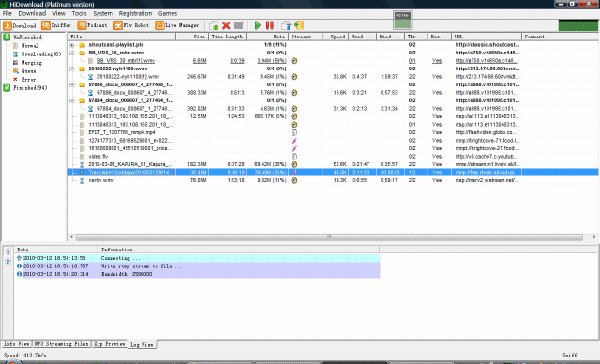Open the Registration menu

pyautogui.click(x=135, y=13)
